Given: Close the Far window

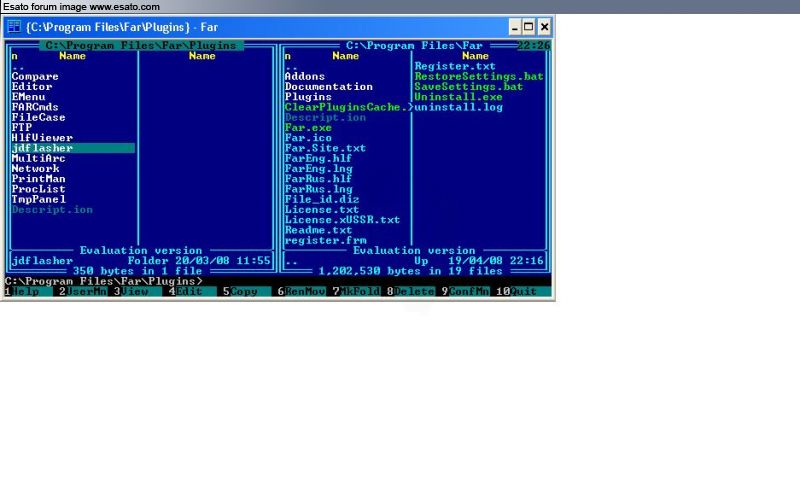Looking at the screenshot, I should pos(544,27).
